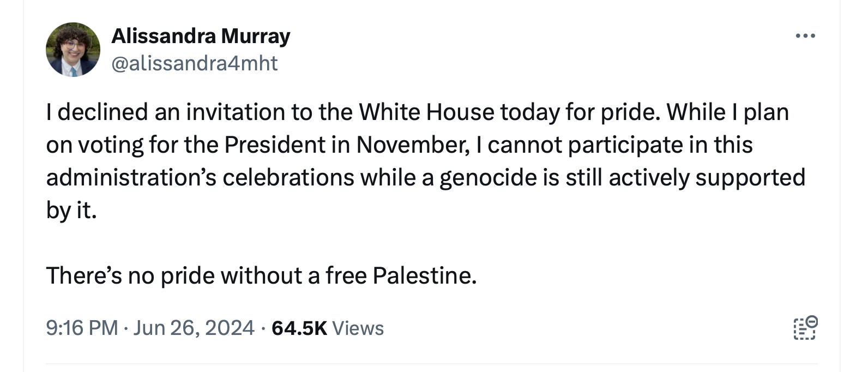Click the word 'President' in the tweet
The width and height of the screenshot is (868, 372).
coord(275,145)
